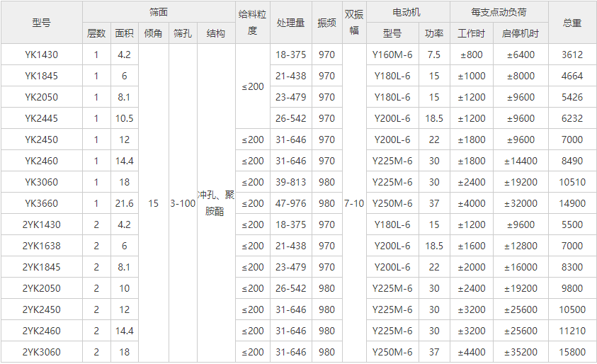Click the YK2445 model cell
597x364 pixels.
[42, 118]
